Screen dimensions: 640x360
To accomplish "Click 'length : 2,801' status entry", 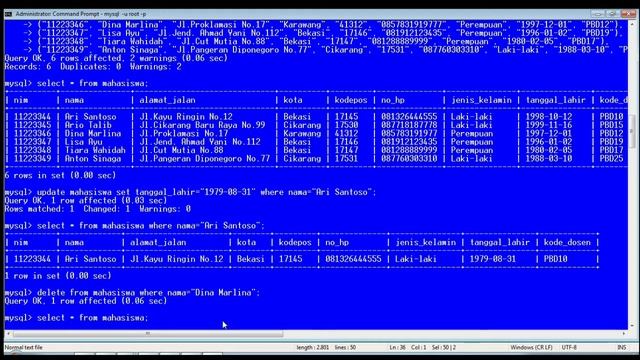I will pos(312,347).
